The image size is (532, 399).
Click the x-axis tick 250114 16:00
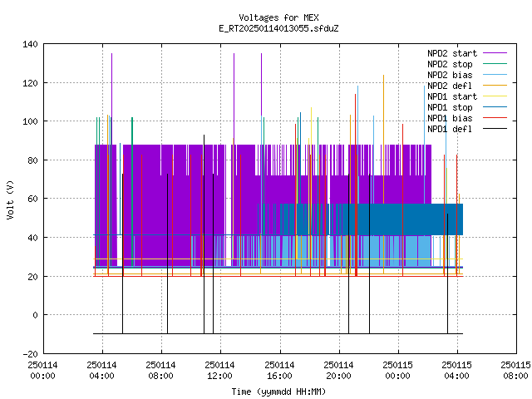(x=279, y=371)
